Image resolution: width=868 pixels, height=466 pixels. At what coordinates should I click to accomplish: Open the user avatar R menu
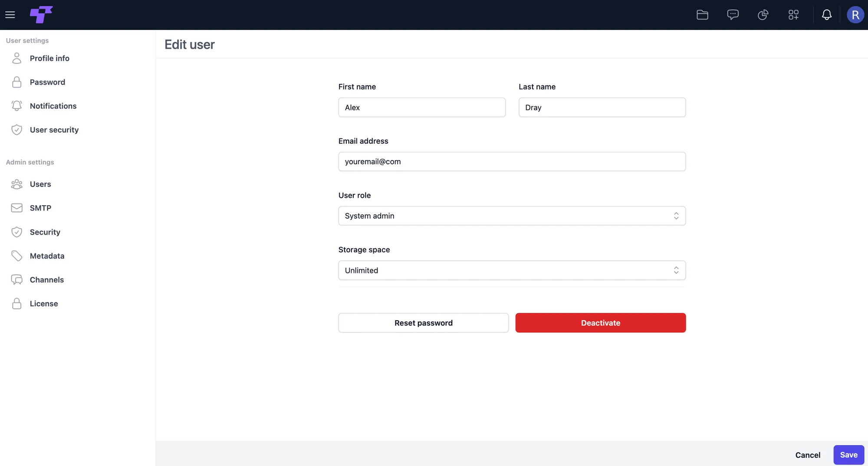pos(855,15)
